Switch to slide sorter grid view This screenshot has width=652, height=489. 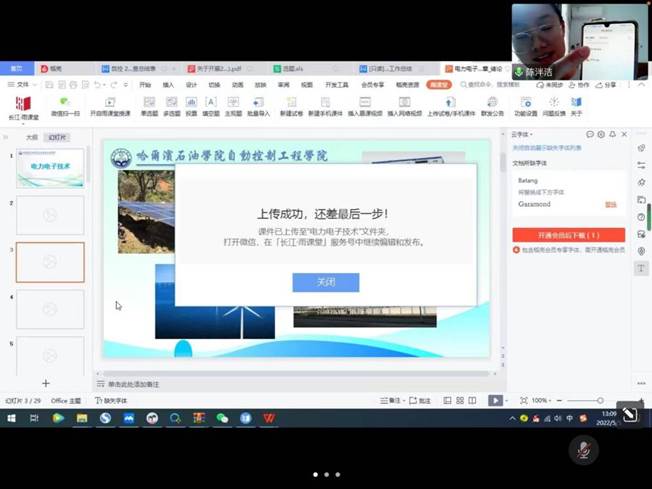tap(460, 400)
